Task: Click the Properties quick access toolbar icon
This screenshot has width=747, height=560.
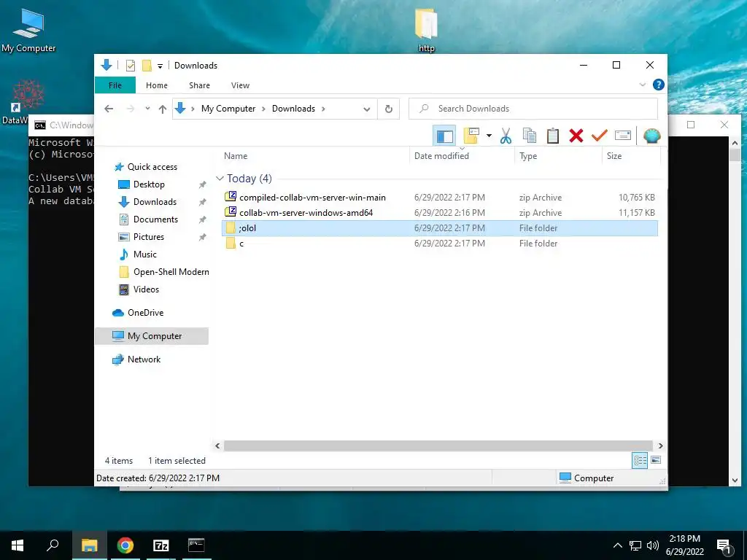Action: 131,66
